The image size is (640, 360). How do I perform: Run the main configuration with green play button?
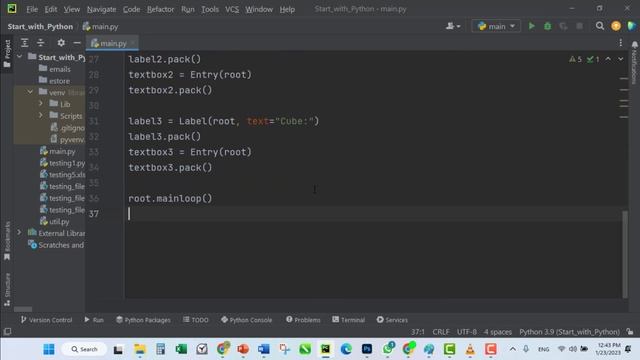tap(531, 26)
